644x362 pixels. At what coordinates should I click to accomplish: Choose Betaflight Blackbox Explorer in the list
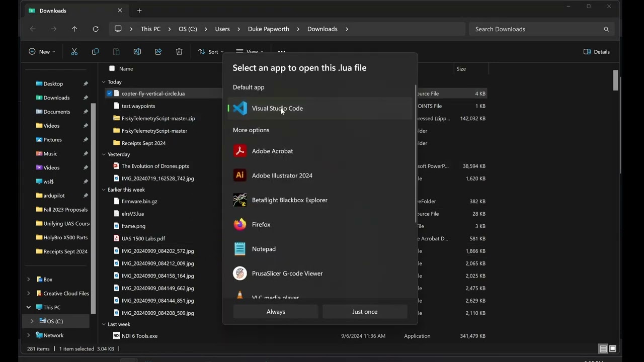[x=320, y=200]
